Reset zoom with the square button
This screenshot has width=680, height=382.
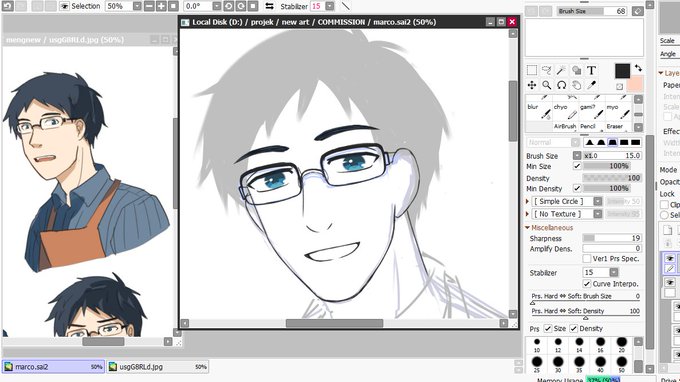(173, 6)
